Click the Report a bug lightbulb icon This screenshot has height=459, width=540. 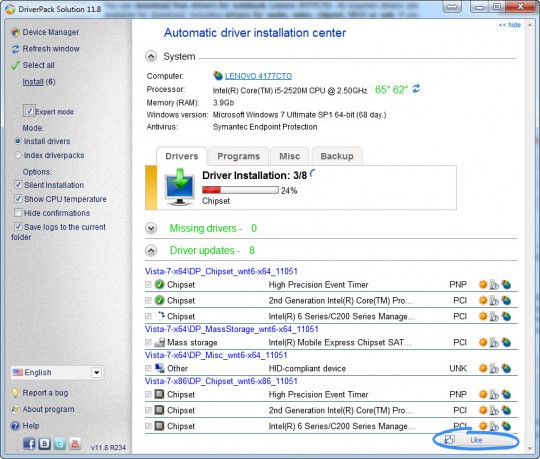click(15, 393)
